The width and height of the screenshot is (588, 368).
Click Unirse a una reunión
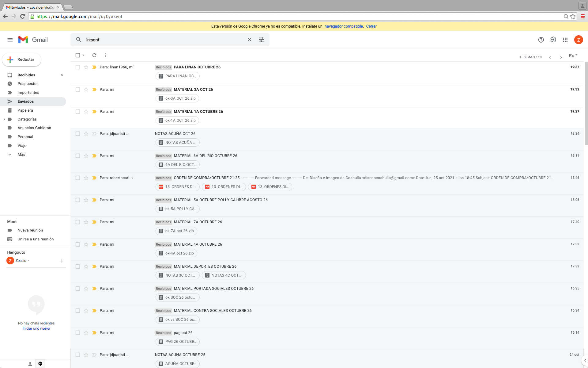36,239
